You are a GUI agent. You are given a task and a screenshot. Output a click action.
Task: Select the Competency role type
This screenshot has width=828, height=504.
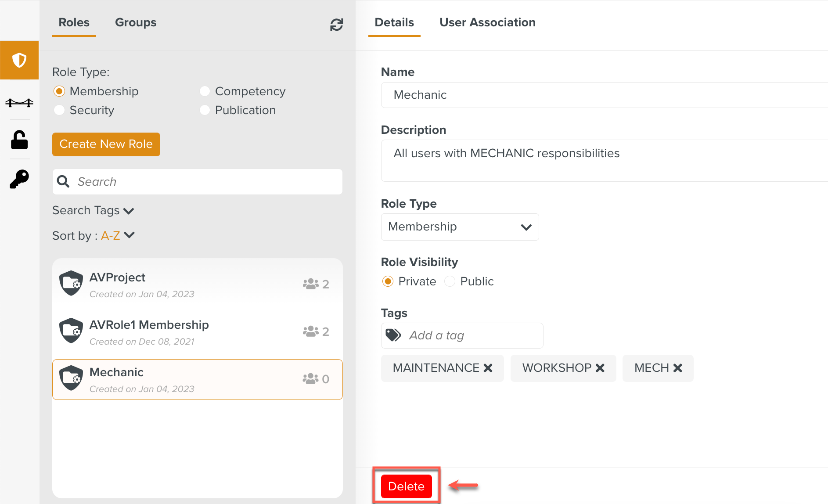coord(205,91)
